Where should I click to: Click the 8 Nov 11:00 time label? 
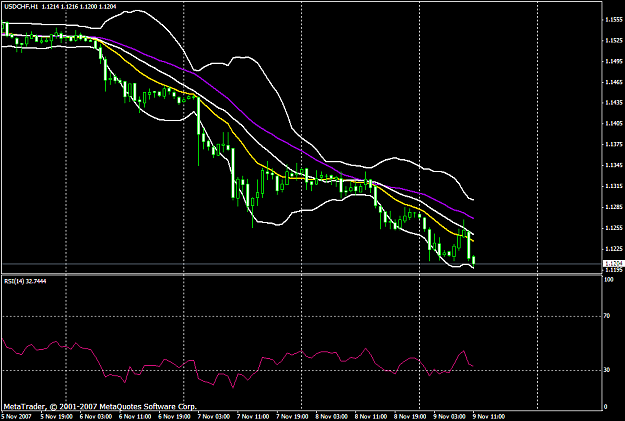pyautogui.click(x=371, y=417)
